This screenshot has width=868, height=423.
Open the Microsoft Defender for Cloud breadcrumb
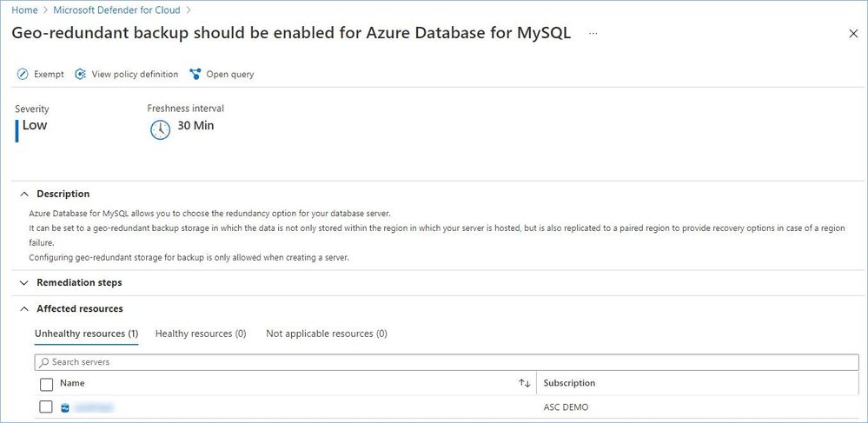(x=116, y=10)
